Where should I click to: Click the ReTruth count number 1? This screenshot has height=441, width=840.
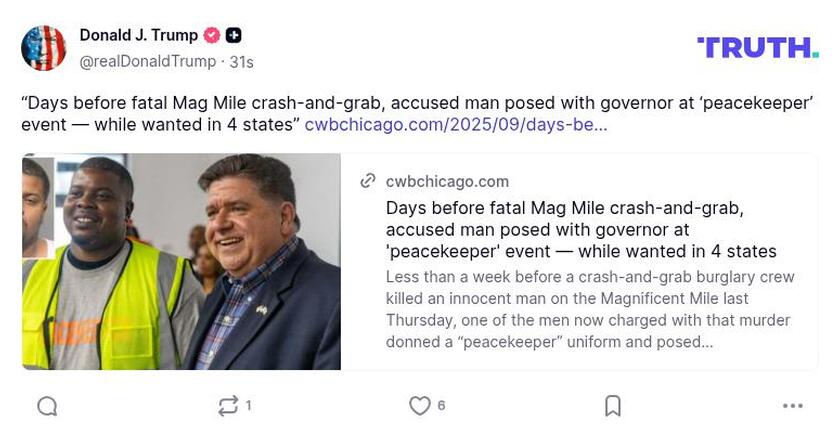coord(248,405)
